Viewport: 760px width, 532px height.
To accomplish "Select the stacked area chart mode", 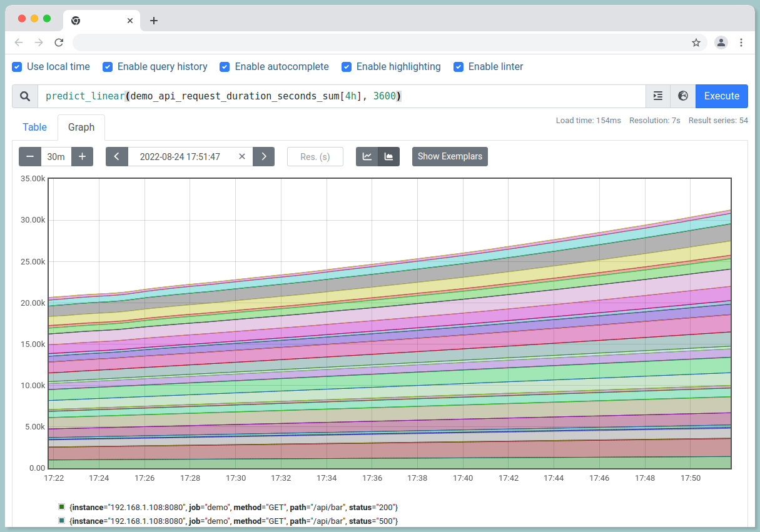I will click(388, 156).
